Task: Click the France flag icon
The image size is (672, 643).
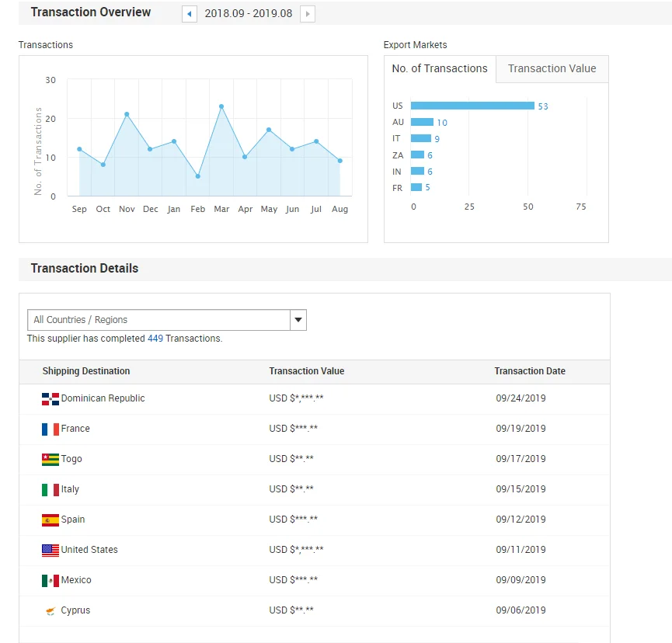Action: pyautogui.click(x=50, y=429)
